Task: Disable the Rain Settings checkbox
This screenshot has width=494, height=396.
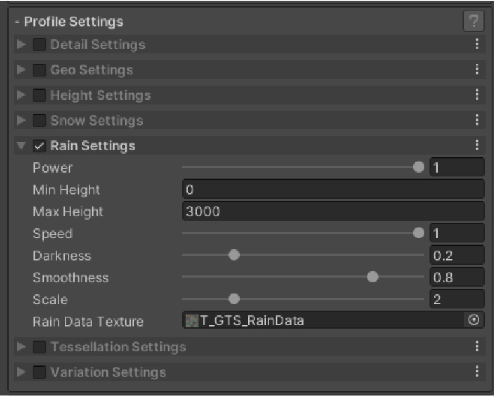Action: click(x=39, y=146)
